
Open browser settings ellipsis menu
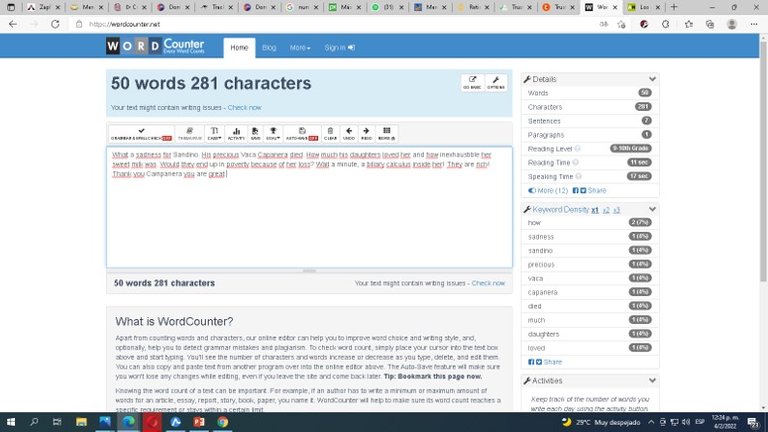(x=754, y=24)
